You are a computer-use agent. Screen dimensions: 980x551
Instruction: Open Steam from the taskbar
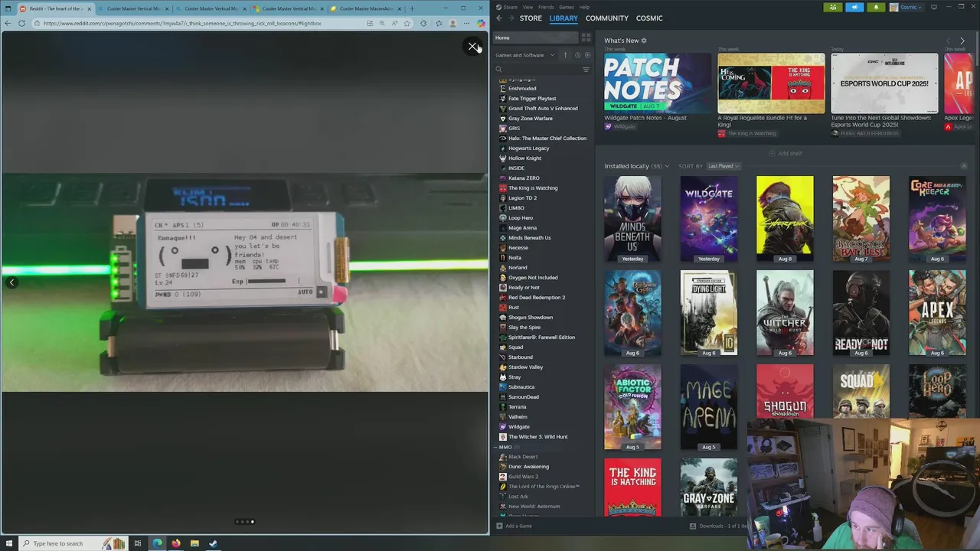(x=213, y=543)
